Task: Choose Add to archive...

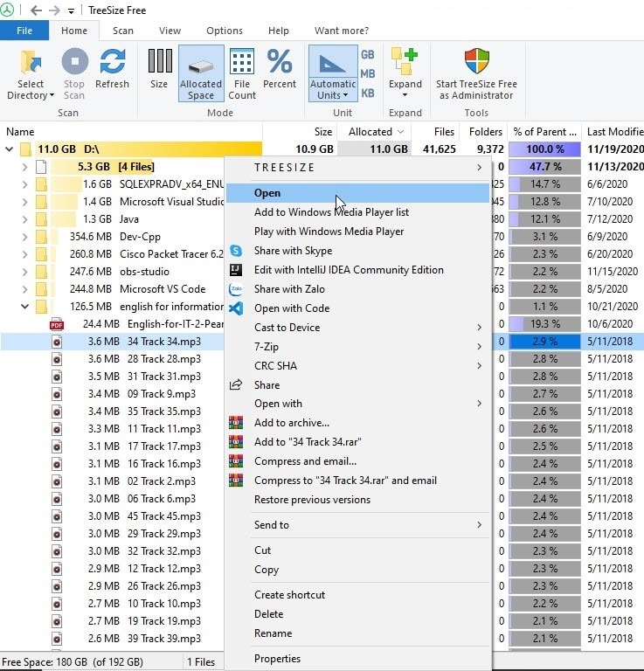Action: click(x=357, y=423)
